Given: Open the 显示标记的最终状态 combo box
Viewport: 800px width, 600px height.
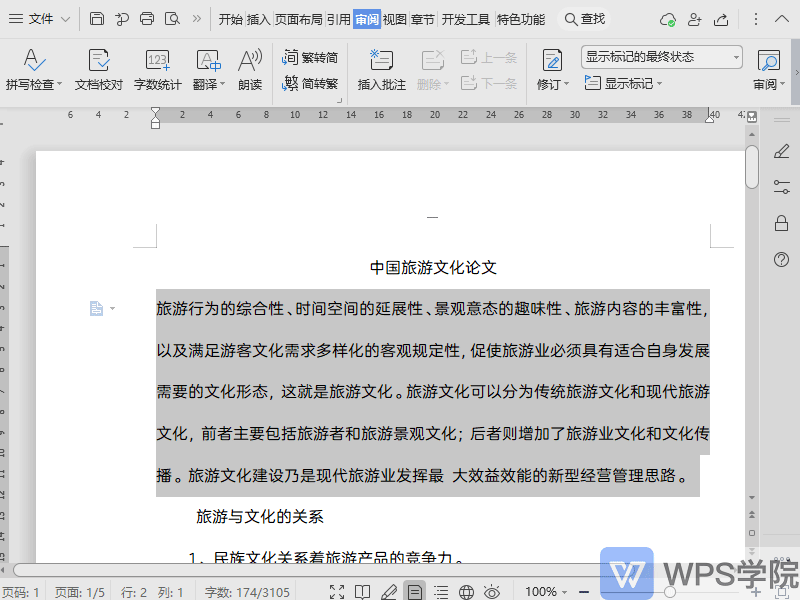Looking at the screenshot, I should [662, 57].
